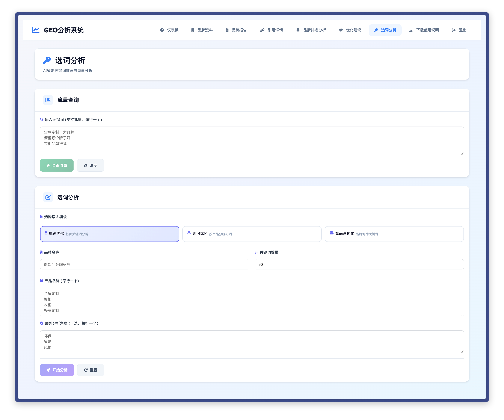Go to 品牌资料 page
Screen dimensions: 504x420
[x=202, y=30]
